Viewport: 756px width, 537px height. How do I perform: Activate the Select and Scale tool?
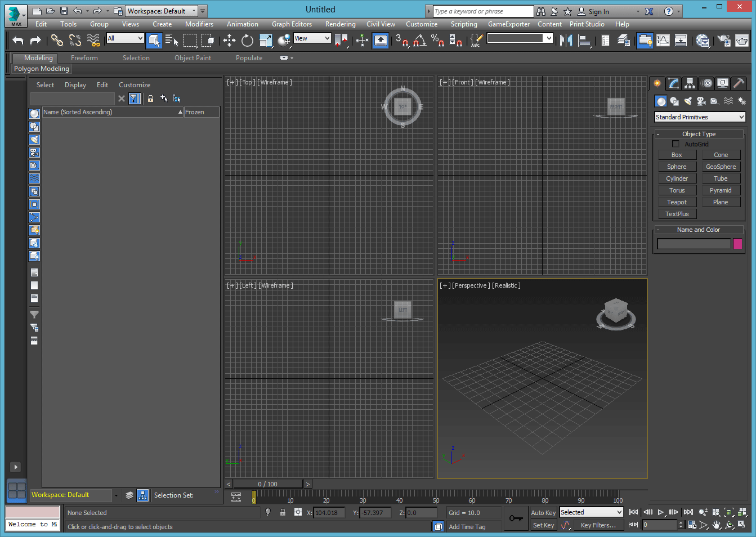click(x=266, y=40)
